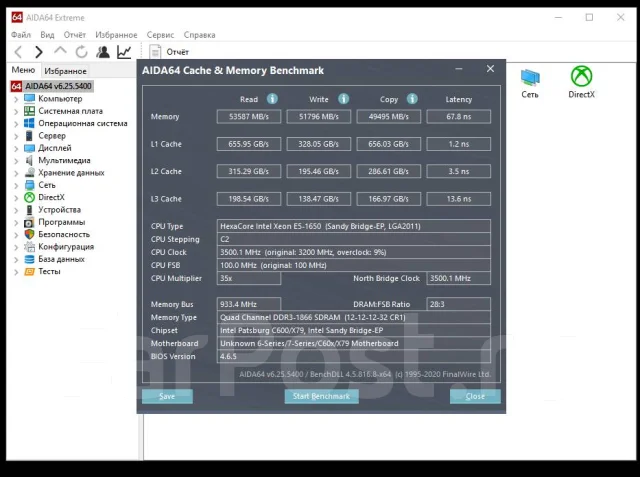Close the benchmark dialog with the X
This screenshot has width=640, height=477.
tap(490, 69)
